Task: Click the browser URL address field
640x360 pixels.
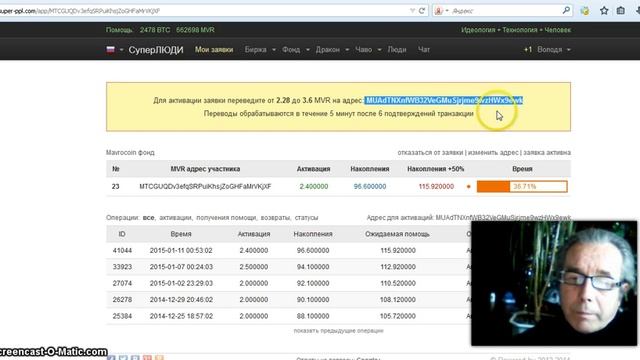Action: click(x=204, y=11)
